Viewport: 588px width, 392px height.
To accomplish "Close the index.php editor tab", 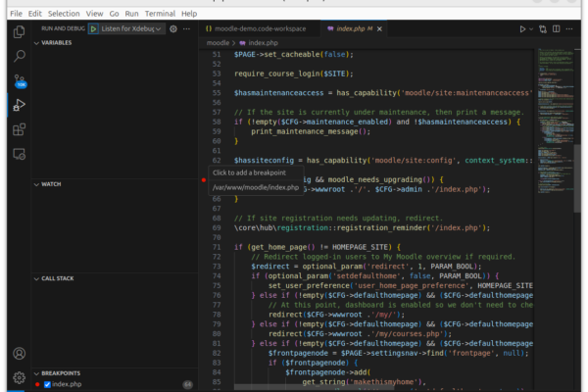I will [x=379, y=28].
